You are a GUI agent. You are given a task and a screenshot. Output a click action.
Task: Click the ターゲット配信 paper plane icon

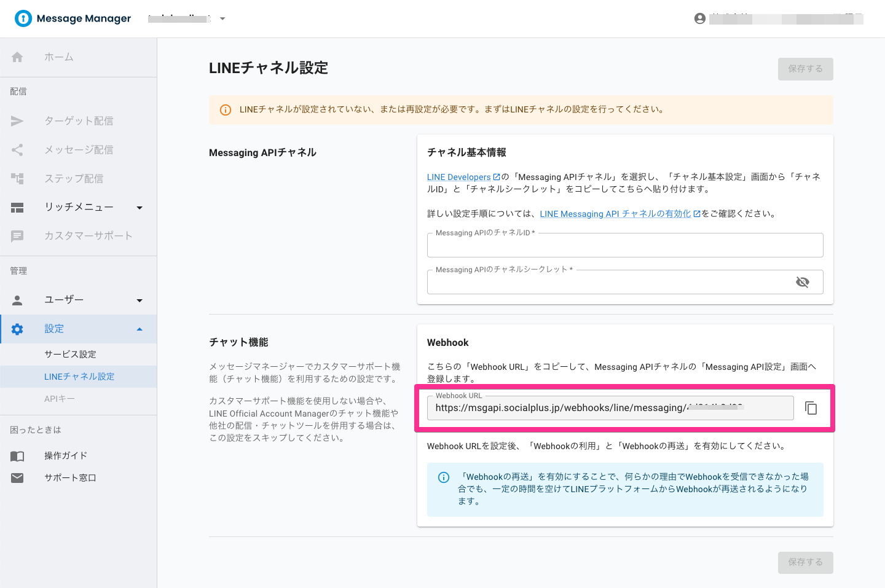(17, 121)
